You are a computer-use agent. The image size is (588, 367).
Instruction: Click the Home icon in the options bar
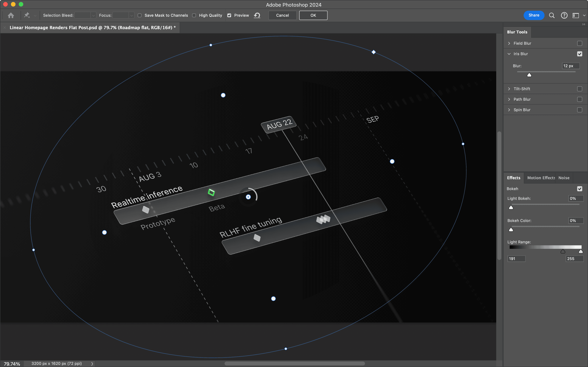(11, 15)
